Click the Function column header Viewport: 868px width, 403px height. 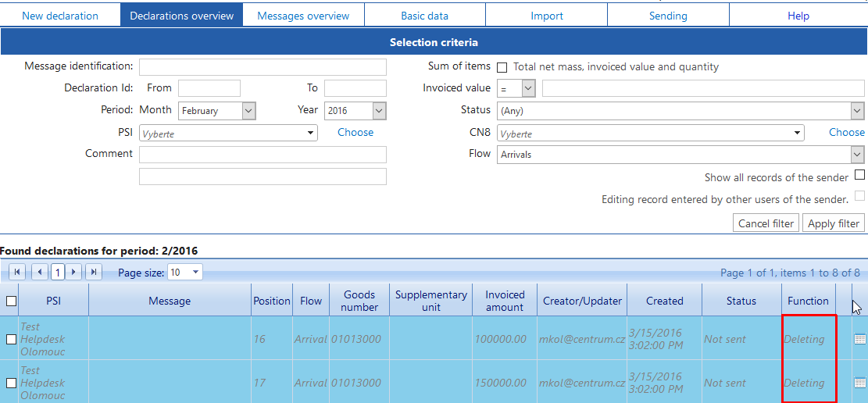tap(808, 301)
